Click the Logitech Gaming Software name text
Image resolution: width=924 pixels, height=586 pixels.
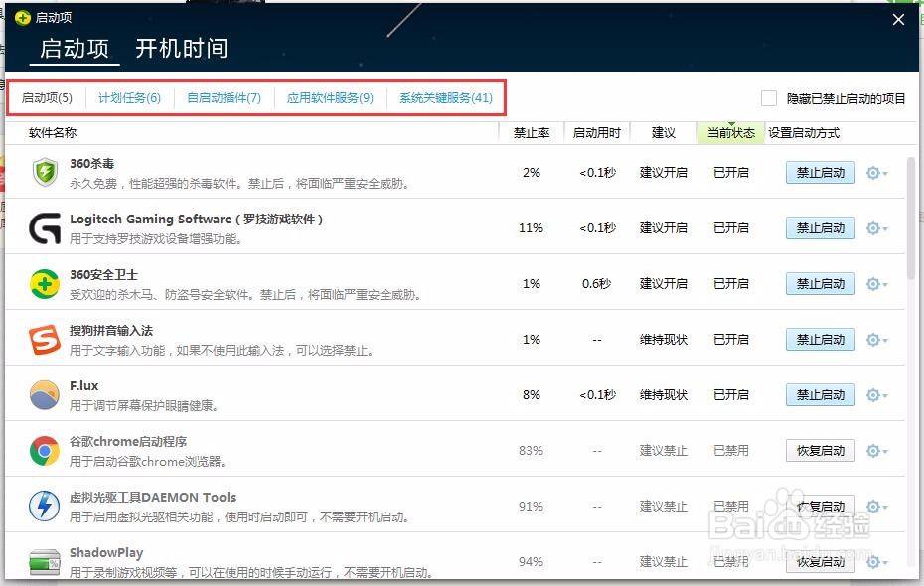pyautogui.click(x=197, y=220)
